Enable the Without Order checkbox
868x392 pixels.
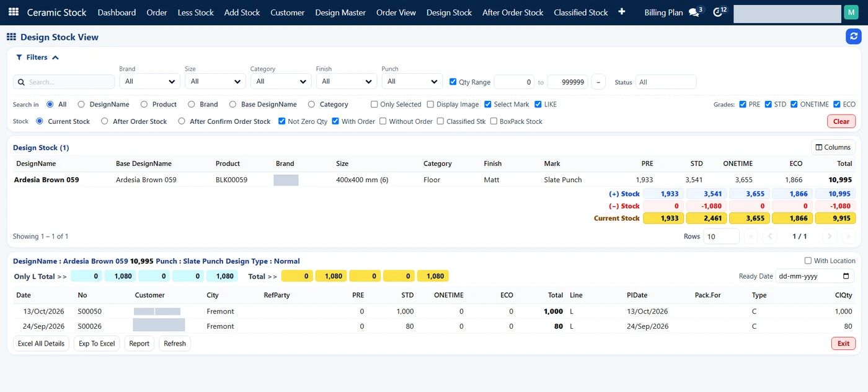pos(383,121)
